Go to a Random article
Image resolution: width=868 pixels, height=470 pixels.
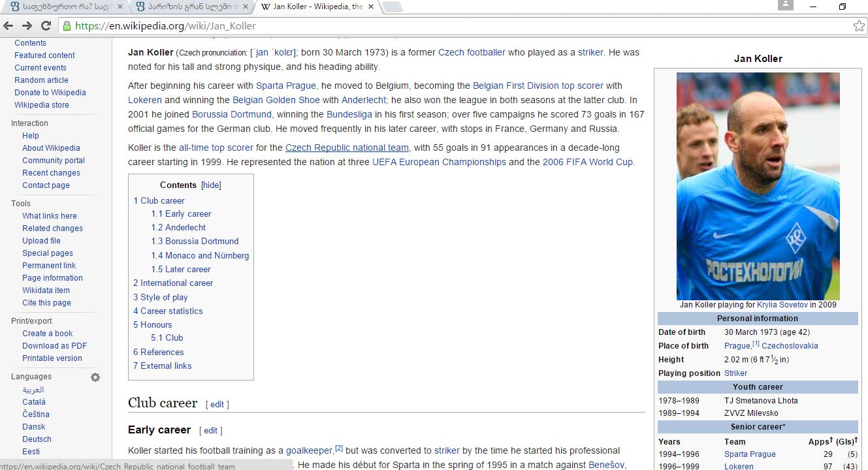tap(41, 80)
